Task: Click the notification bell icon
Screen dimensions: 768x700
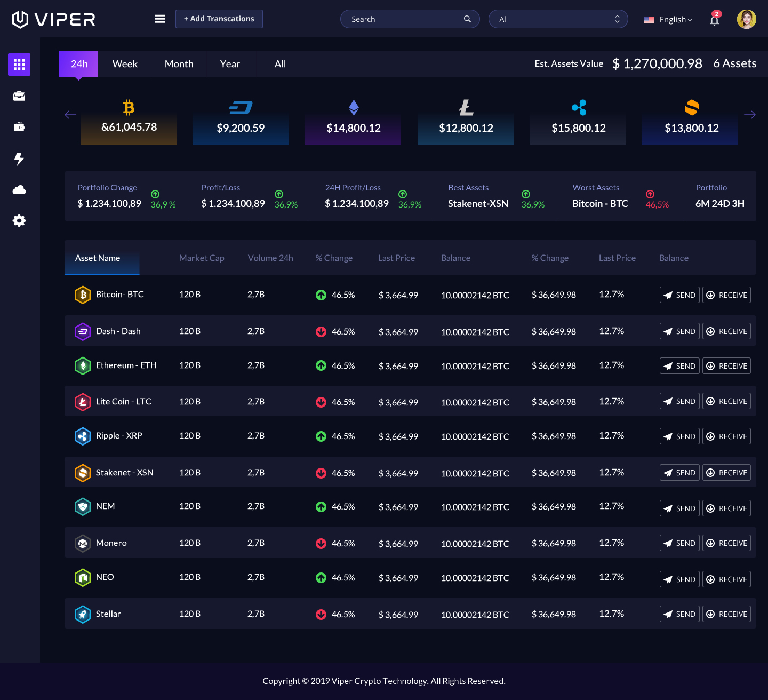Action: 714,20
